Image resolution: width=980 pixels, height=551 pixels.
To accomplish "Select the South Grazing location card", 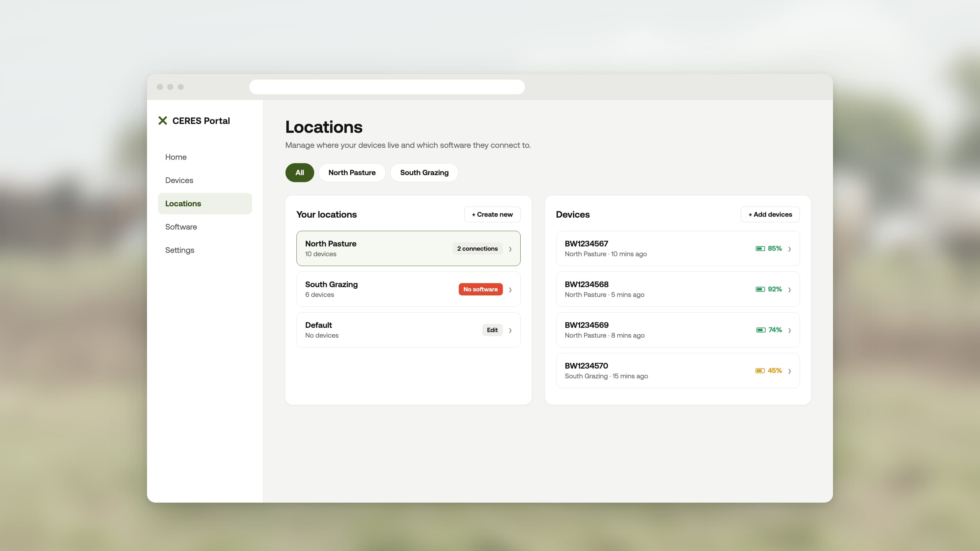I will (408, 289).
